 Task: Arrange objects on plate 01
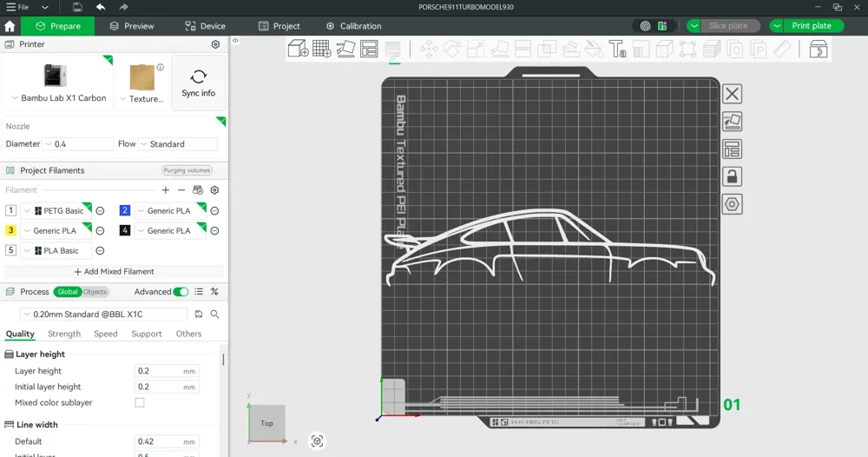pyautogui.click(x=732, y=149)
